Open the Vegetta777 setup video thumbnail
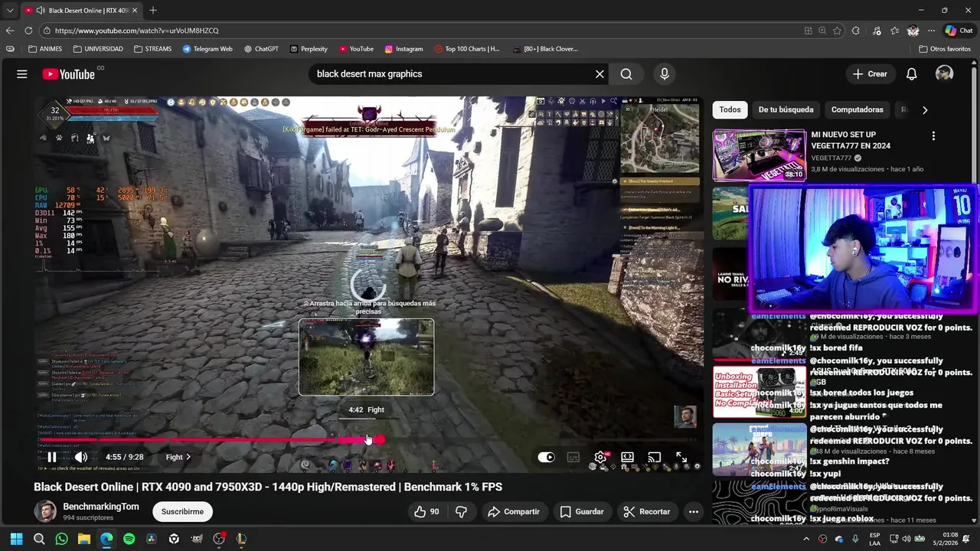The width and height of the screenshot is (980, 551). (759, 155)
